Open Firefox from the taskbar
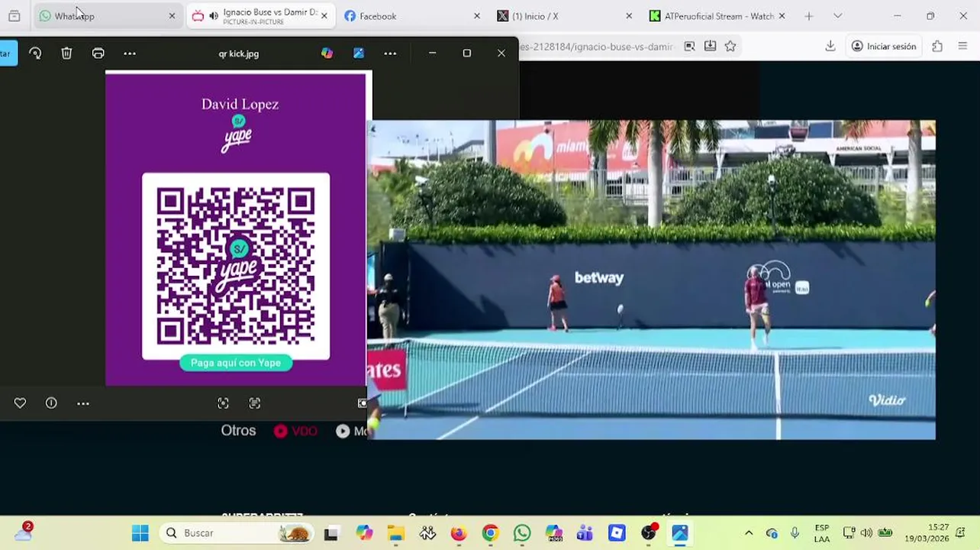The width and height of the screenshot is (980, 550). tap(459, 533)
